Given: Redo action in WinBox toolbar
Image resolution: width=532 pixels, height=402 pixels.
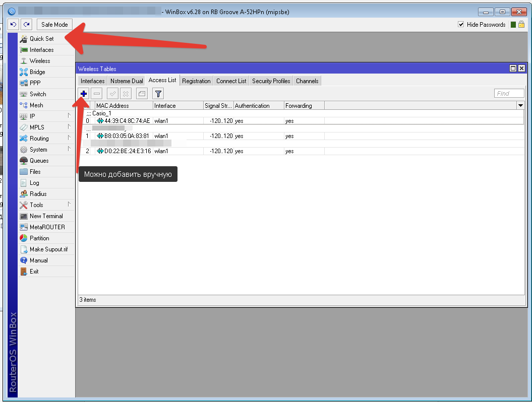Looking at the screenshot, I should pyautogui.click(x=26, y=24).
